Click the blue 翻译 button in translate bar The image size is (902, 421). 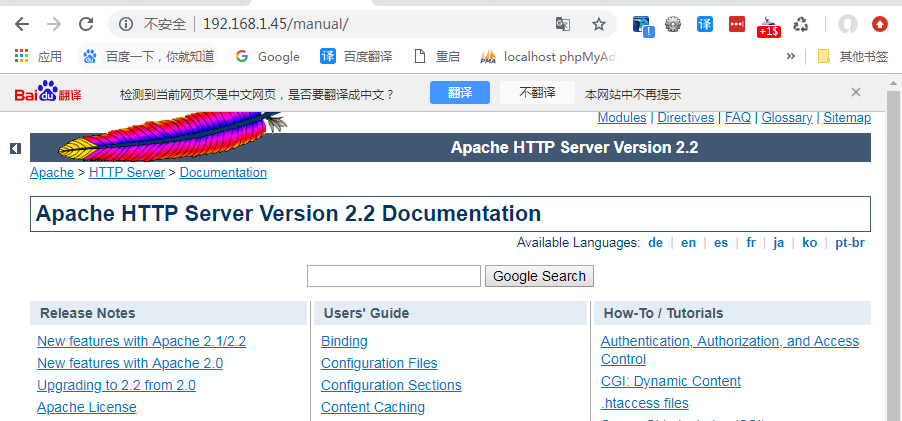coord(460,93)
